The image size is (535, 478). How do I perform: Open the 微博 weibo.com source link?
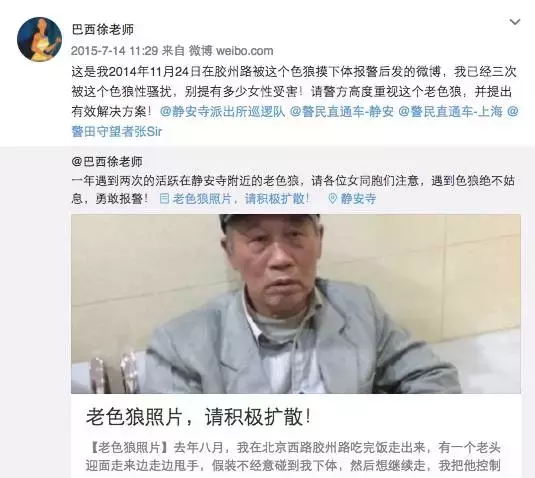tap(231, 51)
